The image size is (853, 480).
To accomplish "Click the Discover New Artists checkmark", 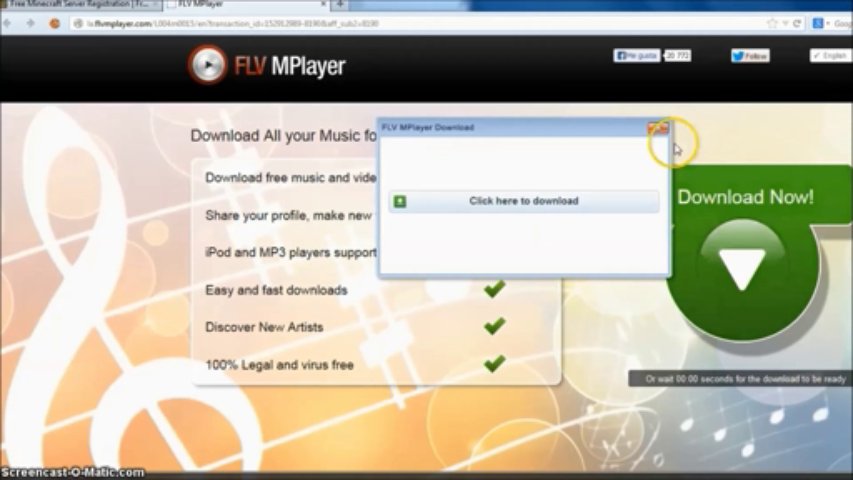I will (x=494, y=327).
